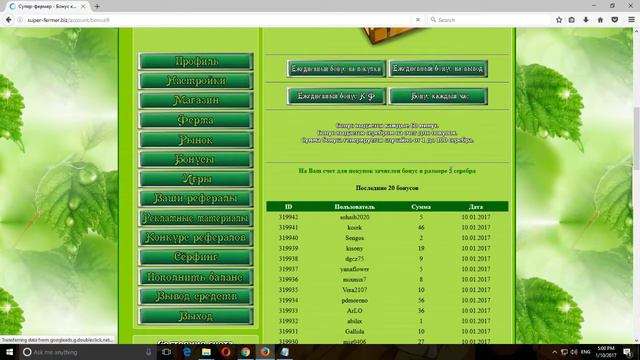Open the taskbar app after Firefox

[284, 352]
